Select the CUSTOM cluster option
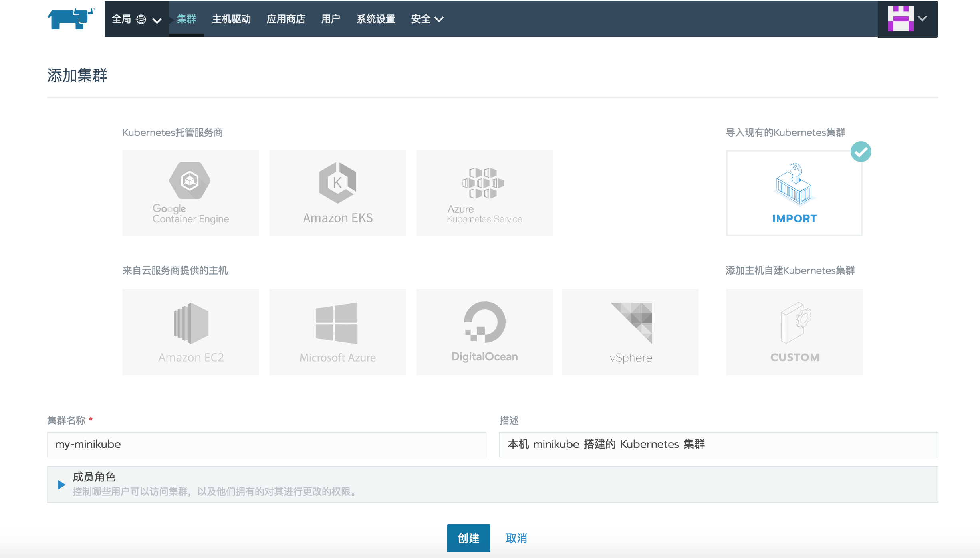 [x=794, y=332]
